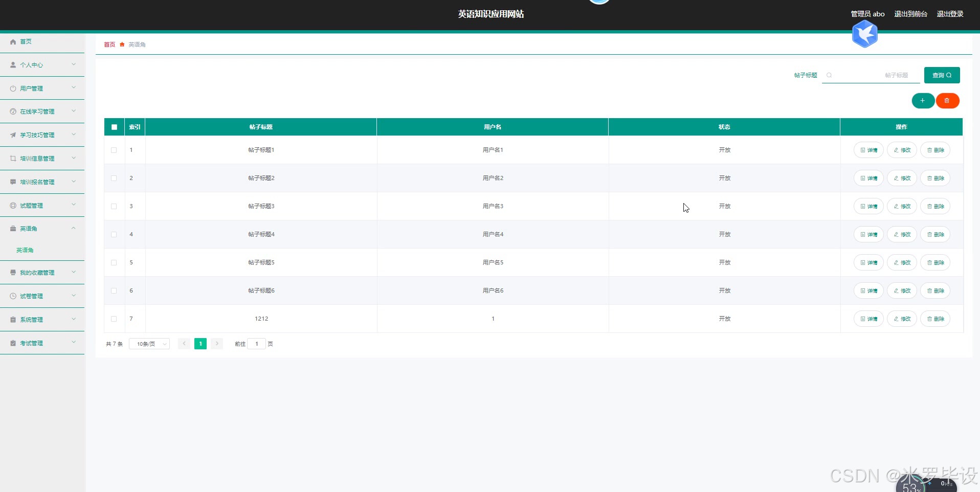Click 管理员 abo in header

coord(867,14)
